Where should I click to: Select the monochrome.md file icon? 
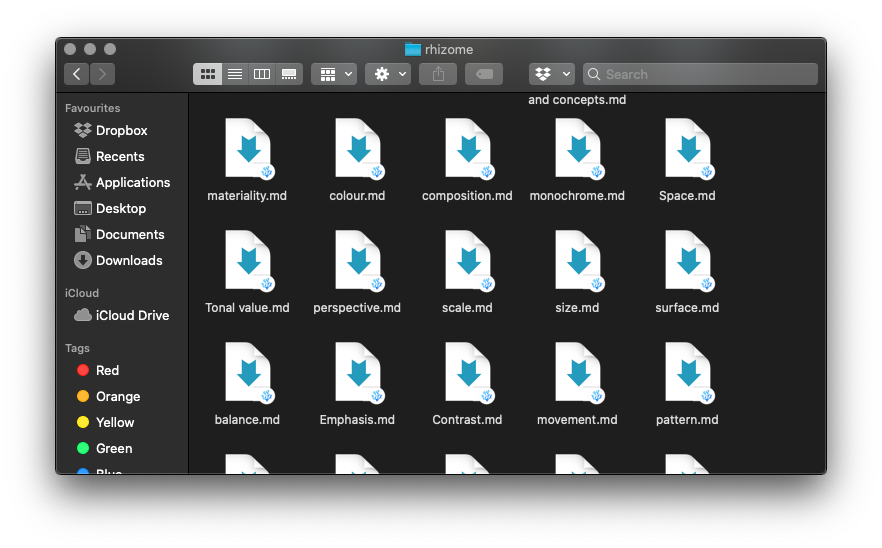click(578, 149)
